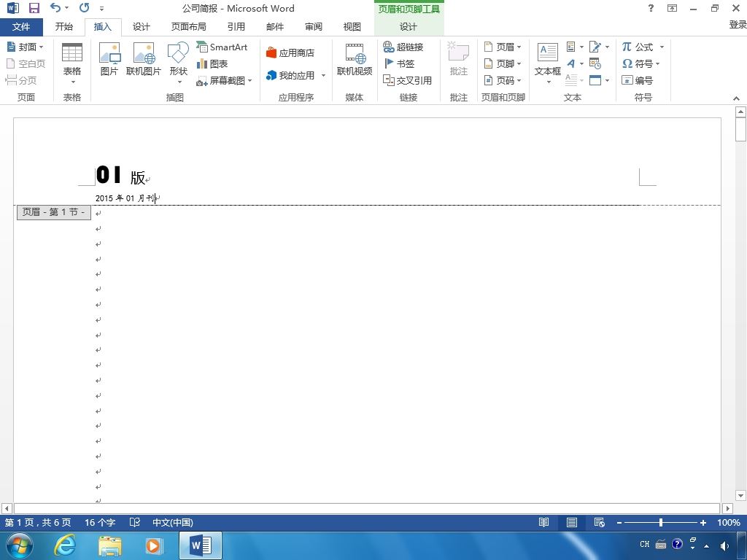This screenshot has width=747, height=560.
Task: Open media player from the taskbar
Action: (x=153, y=545)
